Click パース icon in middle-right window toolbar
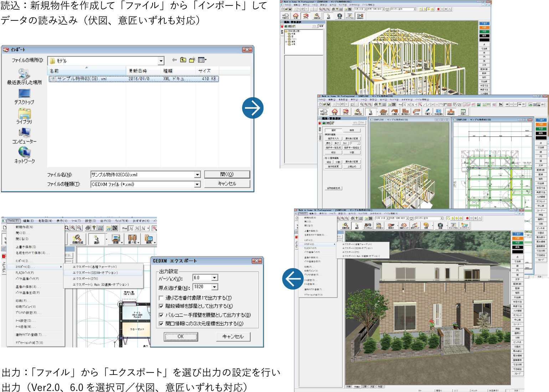 click(346, 112)
